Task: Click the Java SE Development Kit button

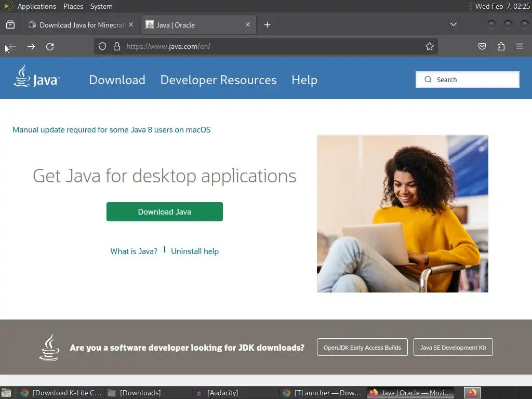Action: [453, 347]
